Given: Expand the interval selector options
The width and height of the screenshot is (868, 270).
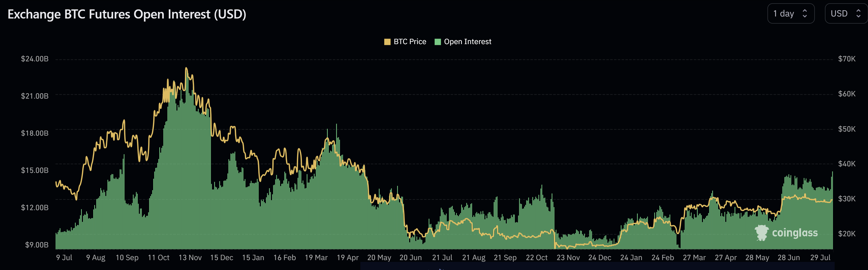Looking at the screenshot, I should pyautogui.click(x=791, y=13).
